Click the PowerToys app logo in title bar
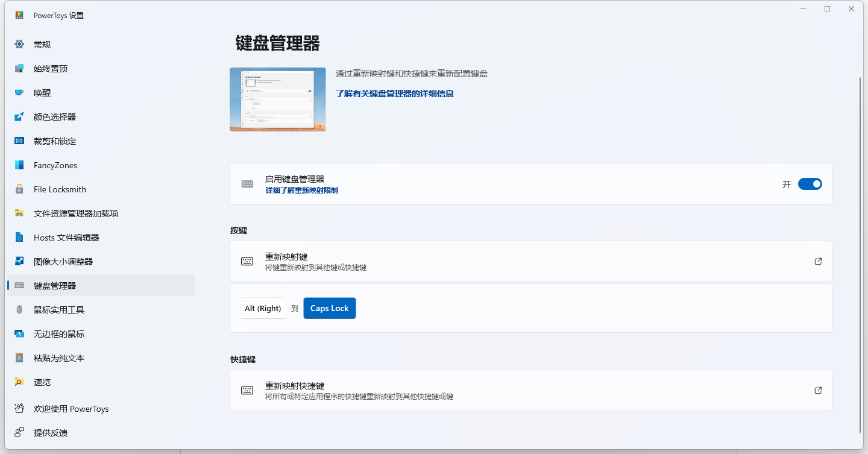The width and height of the screenshot is (868, 454). [19, 15]
